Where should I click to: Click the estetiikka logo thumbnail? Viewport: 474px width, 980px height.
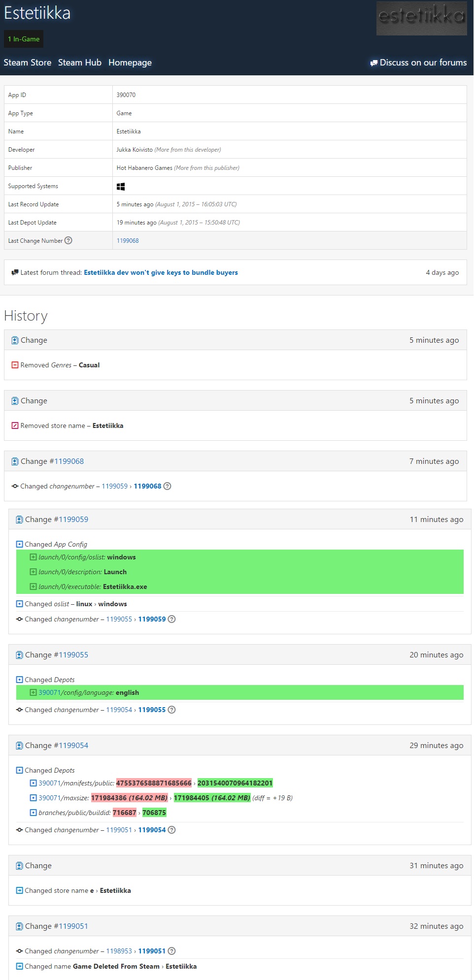(x=422, y=18)
